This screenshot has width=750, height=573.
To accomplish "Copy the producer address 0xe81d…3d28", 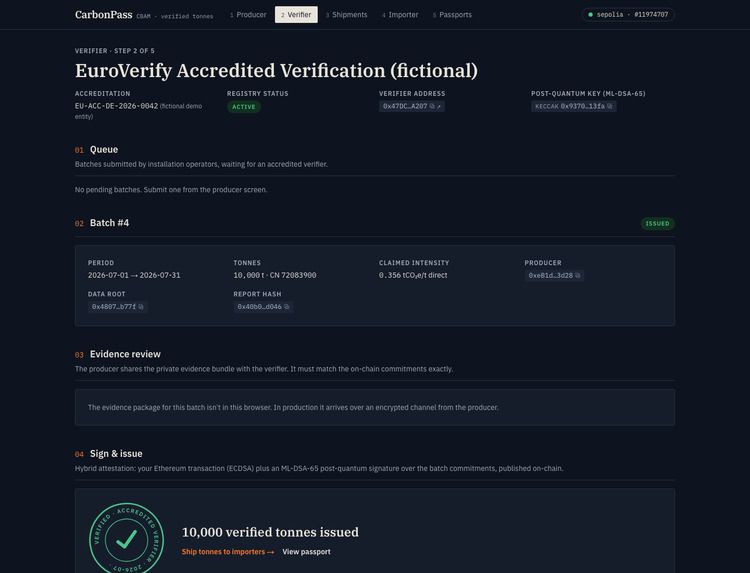I will [x=578, y=275].
